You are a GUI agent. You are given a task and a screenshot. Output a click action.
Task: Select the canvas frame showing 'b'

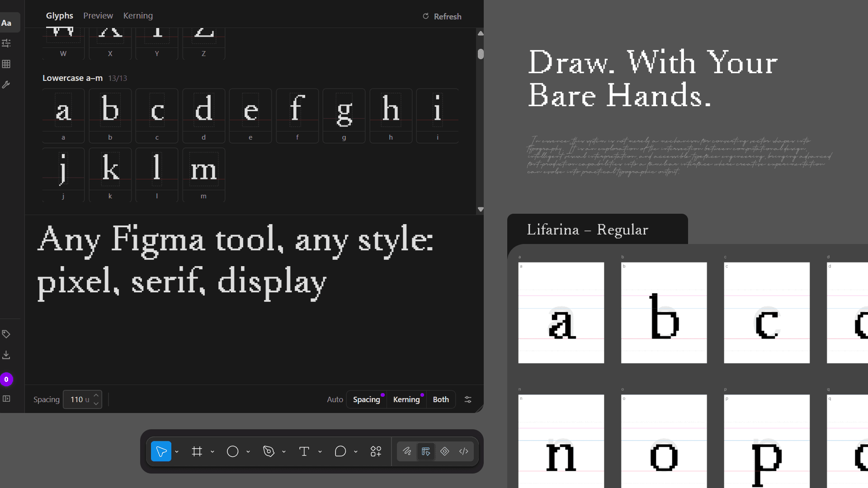[x=664, y=313]
